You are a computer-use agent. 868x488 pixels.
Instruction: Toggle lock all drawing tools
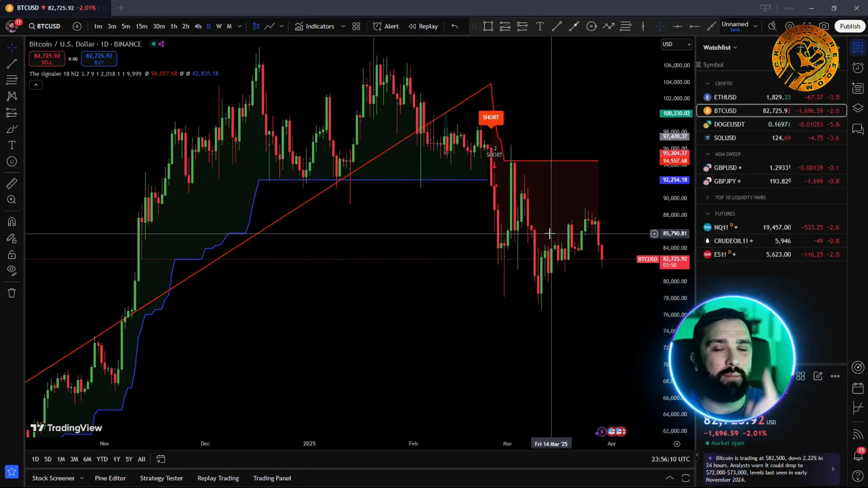point(12,254)
